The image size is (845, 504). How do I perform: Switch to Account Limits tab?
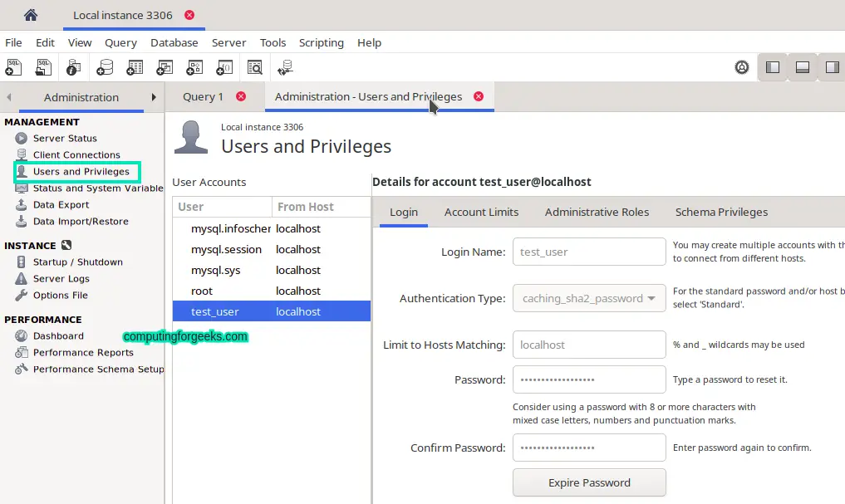point(481,213)
